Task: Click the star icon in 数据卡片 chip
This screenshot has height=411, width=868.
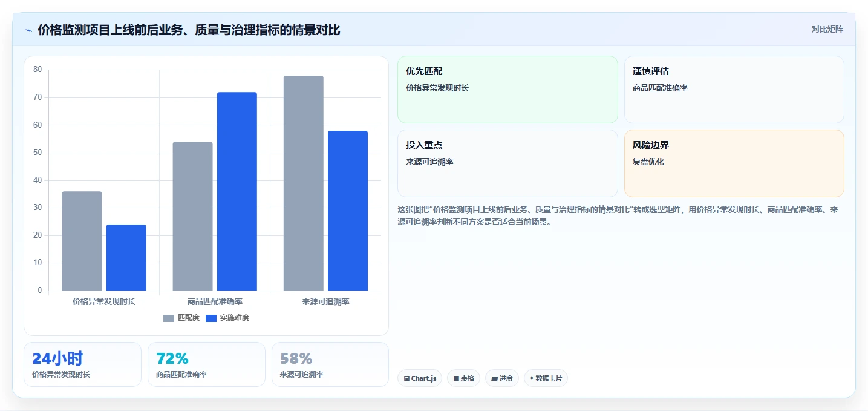Action: point(532,378)
